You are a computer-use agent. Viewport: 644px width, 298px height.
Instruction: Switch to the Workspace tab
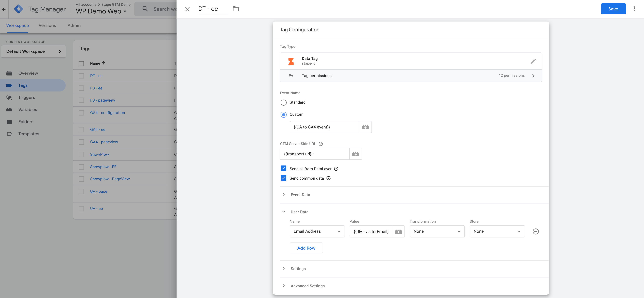[x=18, y=26]
